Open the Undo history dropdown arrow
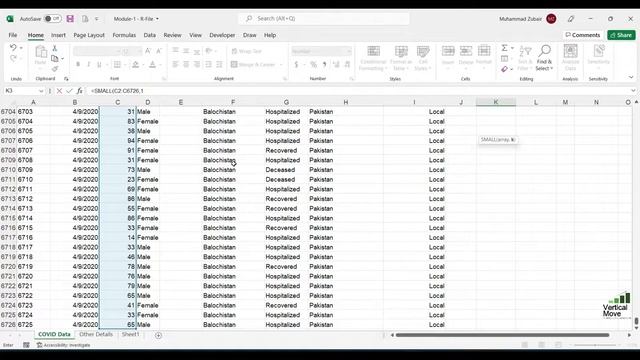The height and width of the screenshot is (360, 640). [x=21, y=48]
